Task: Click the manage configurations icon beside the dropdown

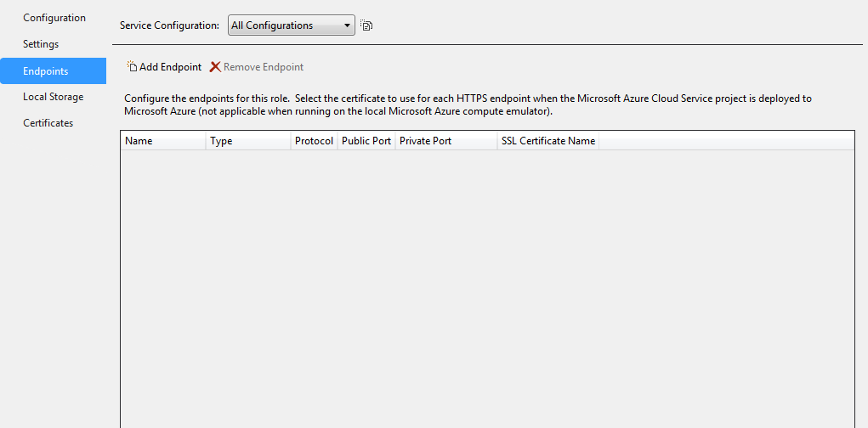Action: [366, 25]
